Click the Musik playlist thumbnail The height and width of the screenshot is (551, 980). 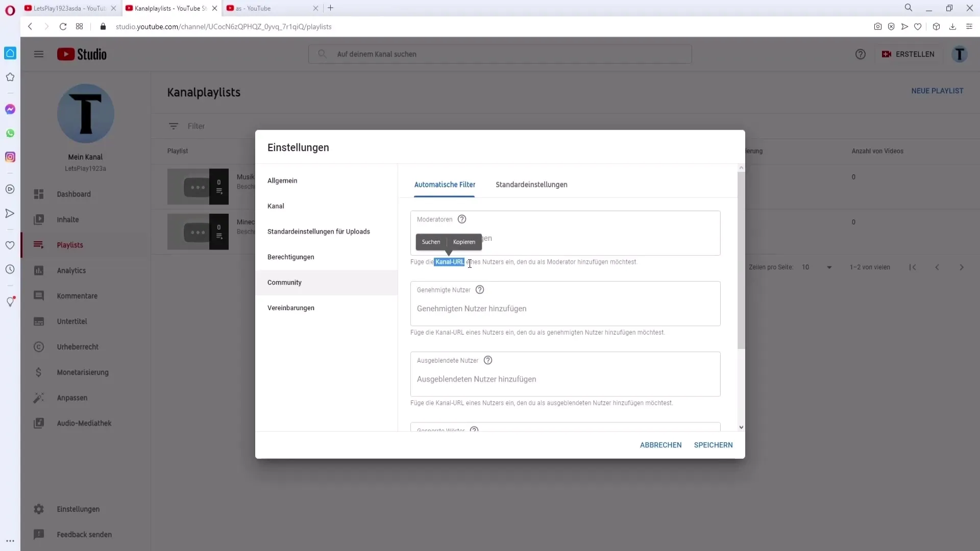point(198,187)
